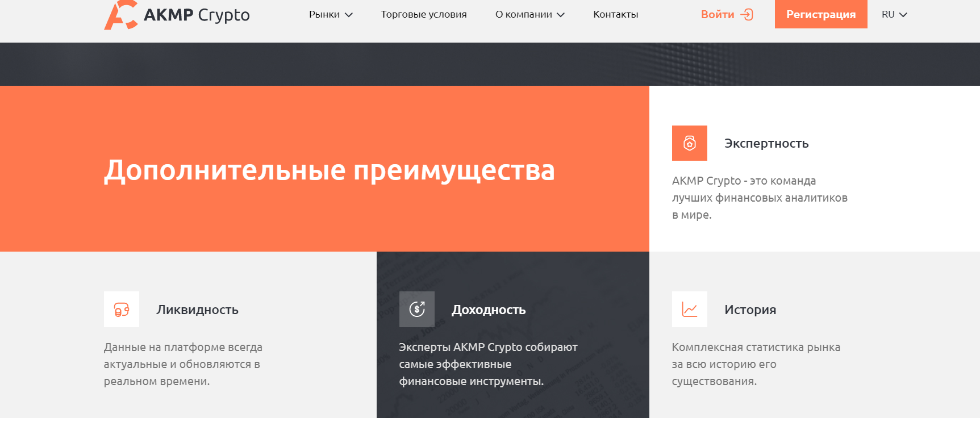Open the Контакты page
980x422 pixels.
pyautogui.click(x=616, y=14)
